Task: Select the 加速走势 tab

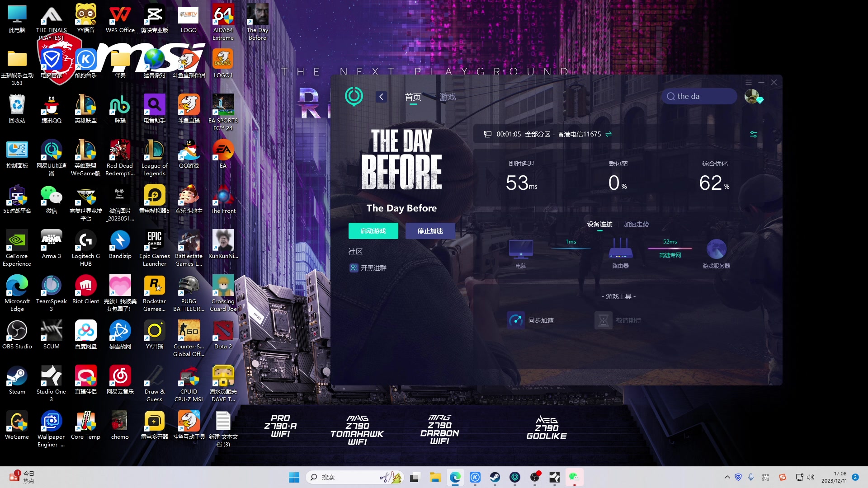Action: pyautogui.click(x=636, y=224)
